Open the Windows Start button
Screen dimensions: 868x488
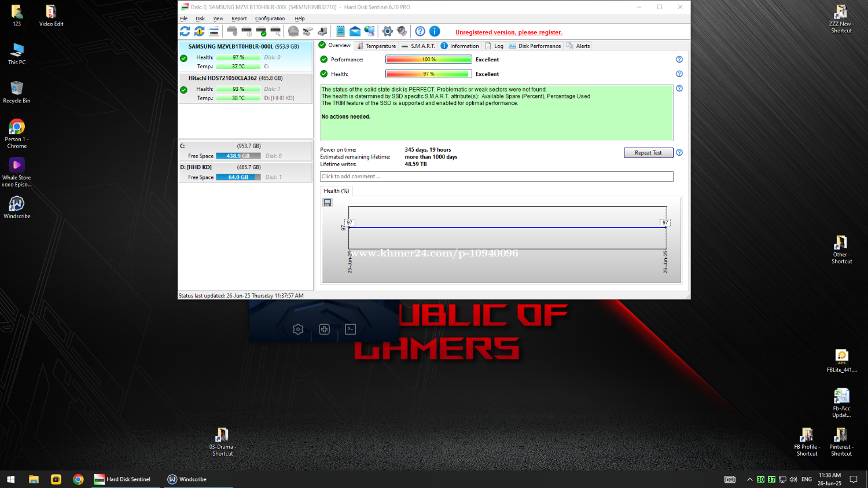10,479
